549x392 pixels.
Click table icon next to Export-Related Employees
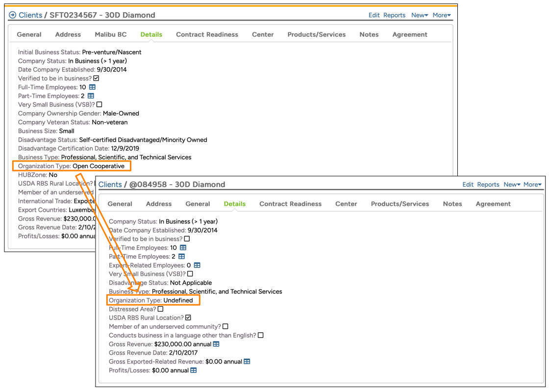coord(197,265)
